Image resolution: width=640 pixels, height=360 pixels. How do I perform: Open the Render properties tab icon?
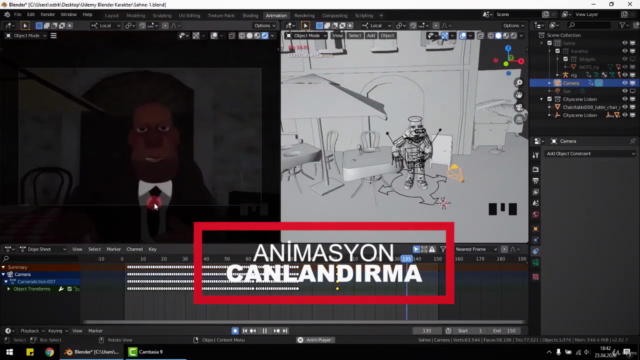click(536, 169)
